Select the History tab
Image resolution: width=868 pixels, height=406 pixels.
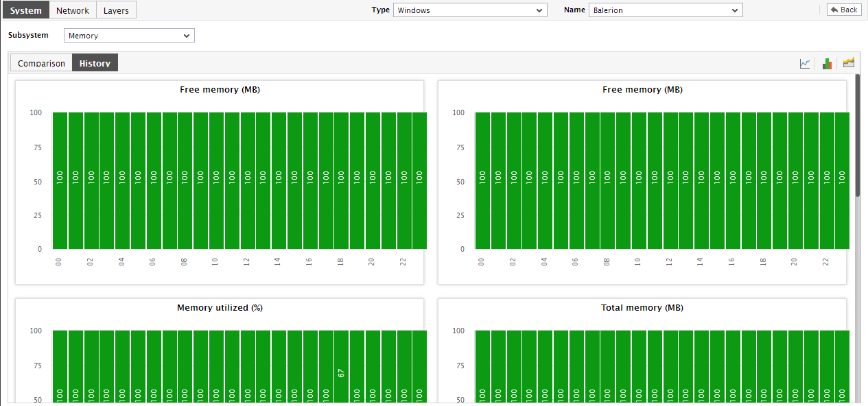95,63
